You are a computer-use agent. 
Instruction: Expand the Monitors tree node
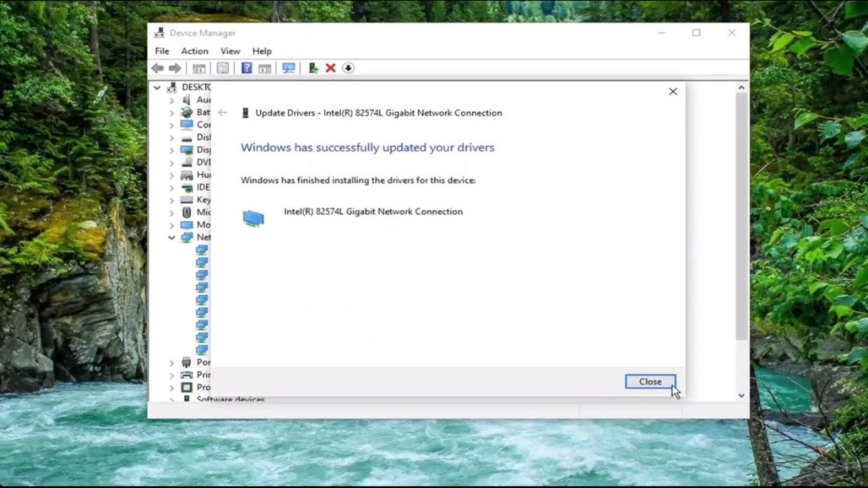(172, 225)
